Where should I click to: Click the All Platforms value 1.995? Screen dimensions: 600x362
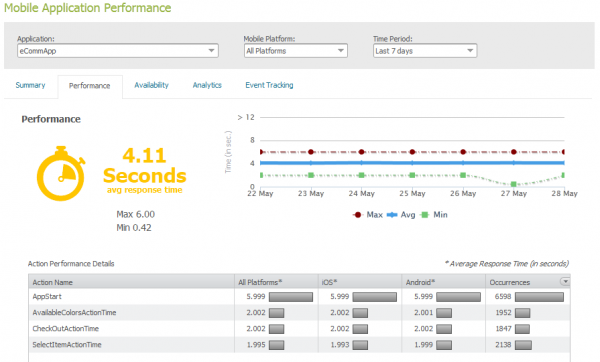256,345
